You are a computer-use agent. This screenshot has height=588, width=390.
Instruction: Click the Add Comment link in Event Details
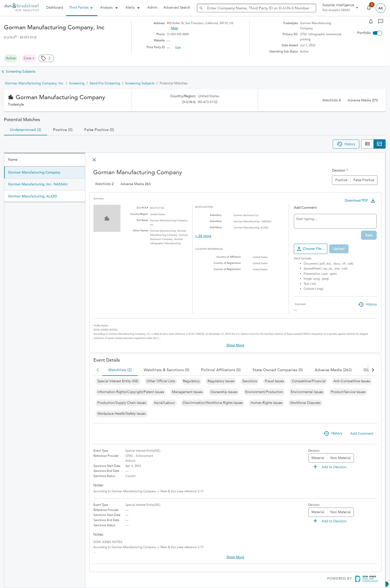point(362,433)
